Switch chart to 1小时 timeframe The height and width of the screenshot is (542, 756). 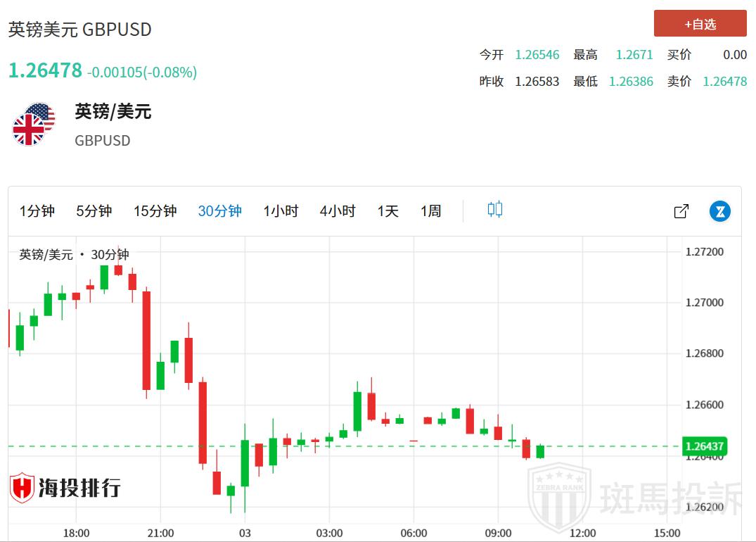point(281,211)
